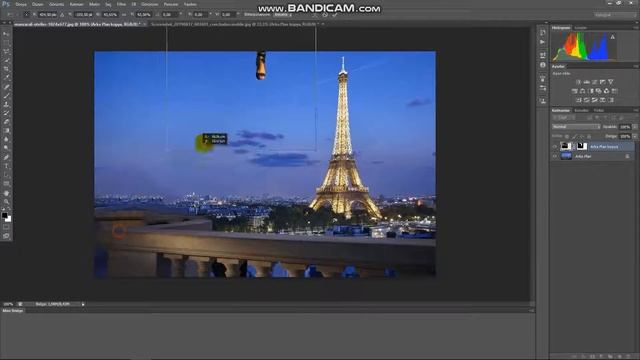Screen dimensions: 640x360
Task: Commit the transform with checkmark
Action: click(x=335, y=15)
